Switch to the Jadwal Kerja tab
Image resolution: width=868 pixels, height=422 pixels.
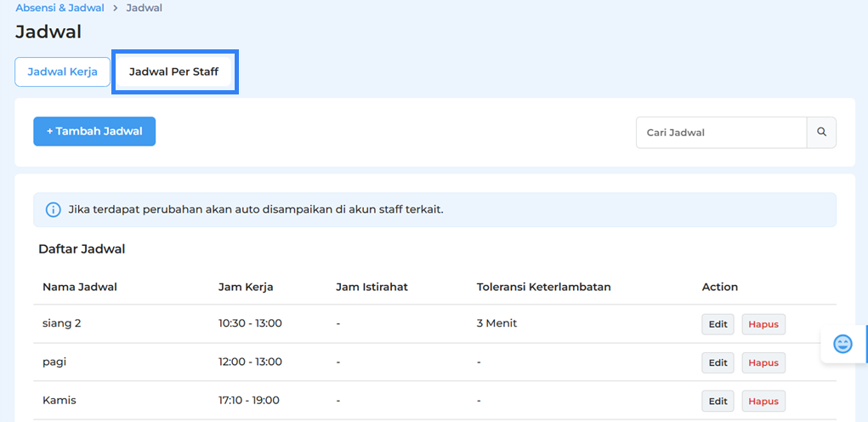click(x=62, y=72)
